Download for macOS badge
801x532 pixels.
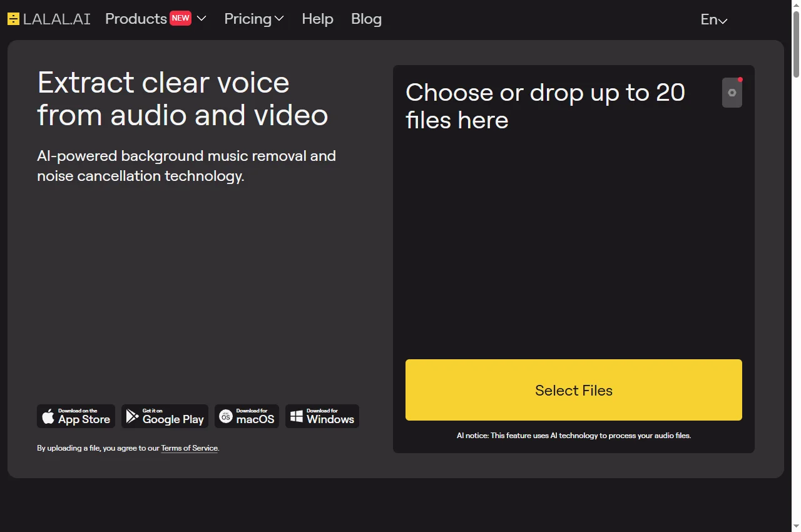tap(247, 416)
